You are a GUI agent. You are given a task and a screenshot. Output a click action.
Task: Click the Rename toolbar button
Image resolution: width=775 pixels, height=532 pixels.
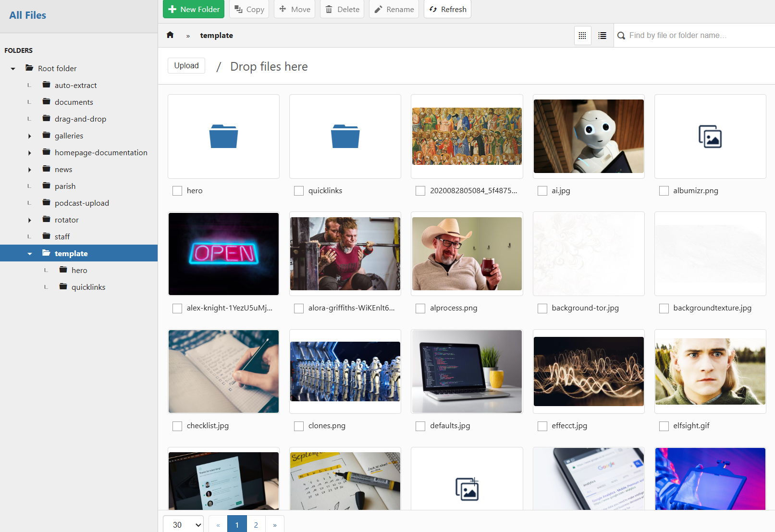(x=394, y=9)
